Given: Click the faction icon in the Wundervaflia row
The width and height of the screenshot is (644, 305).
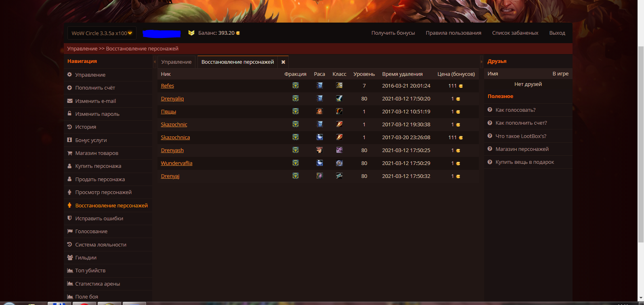Looking at the screenshot, I should pyautogui.click(x=296, y=163).
